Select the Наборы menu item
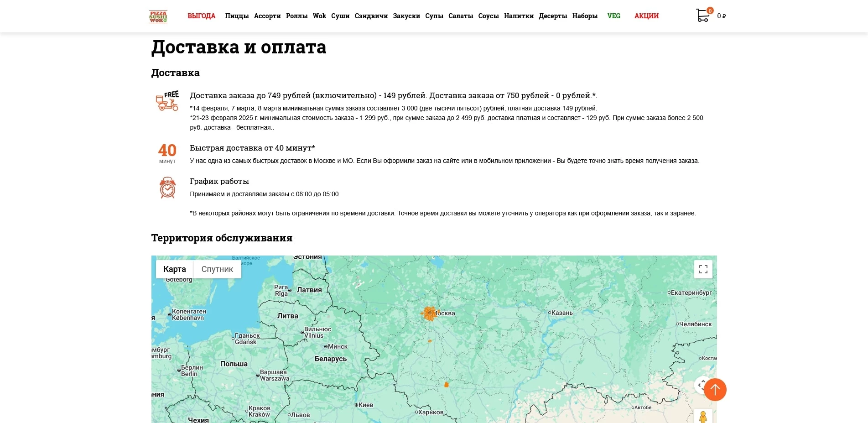The image size is (868, 423). [x=585, y=16]
